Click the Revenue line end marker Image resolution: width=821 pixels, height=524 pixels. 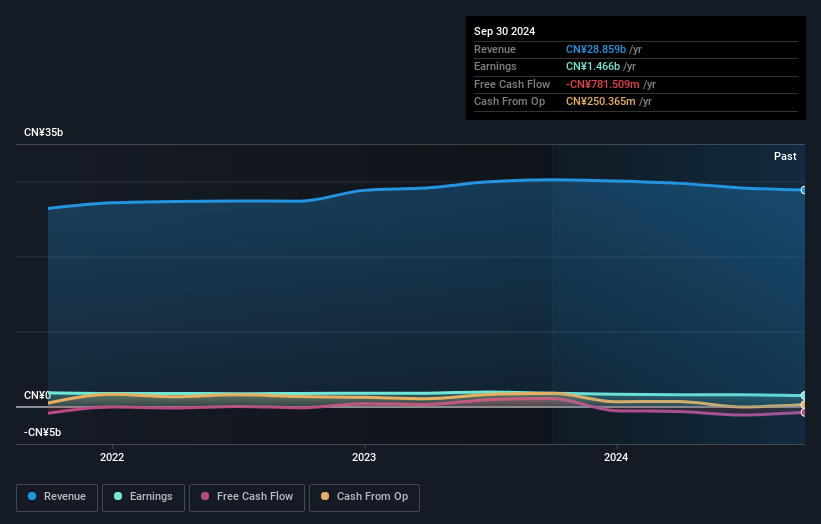click(804, 190)
